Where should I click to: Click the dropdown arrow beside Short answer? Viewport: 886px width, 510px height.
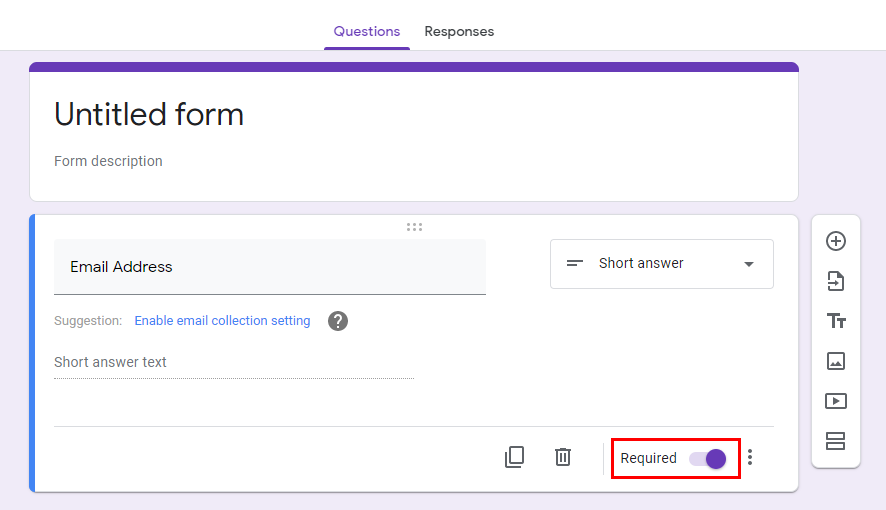point(749,264)
